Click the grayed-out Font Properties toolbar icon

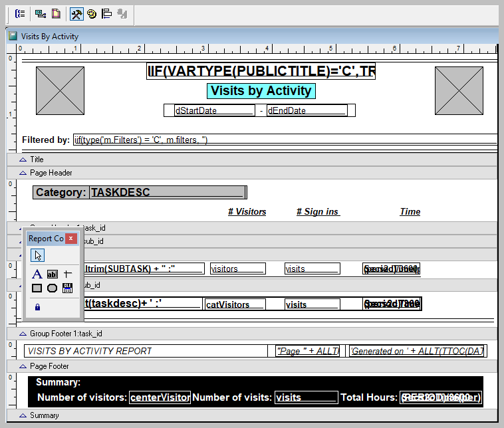[122, 13]
